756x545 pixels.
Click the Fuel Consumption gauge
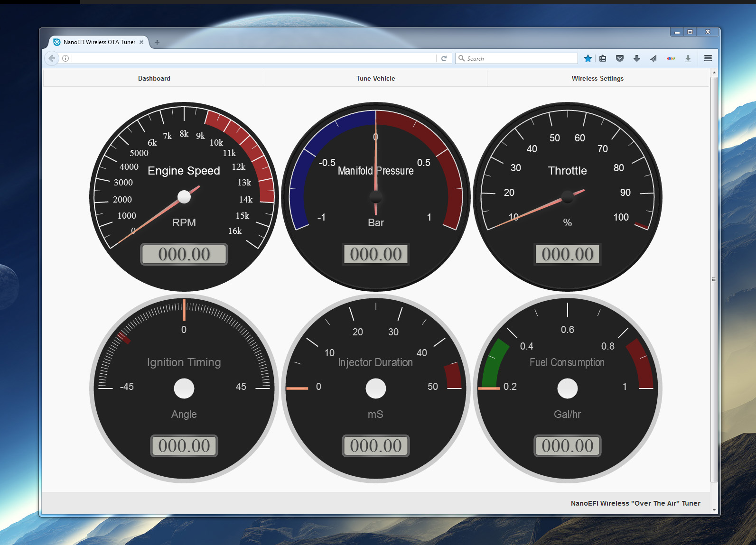568,388
